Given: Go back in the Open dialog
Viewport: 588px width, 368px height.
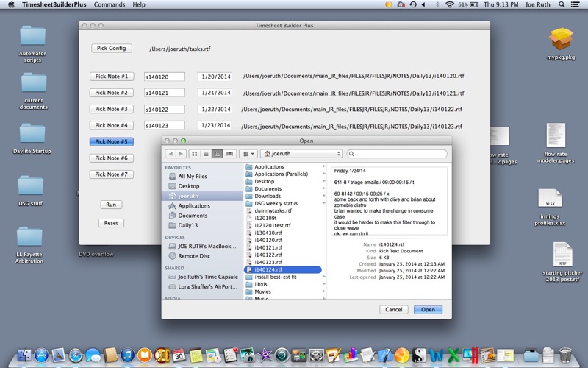Looking at the screenshot, I should point(171,154).
